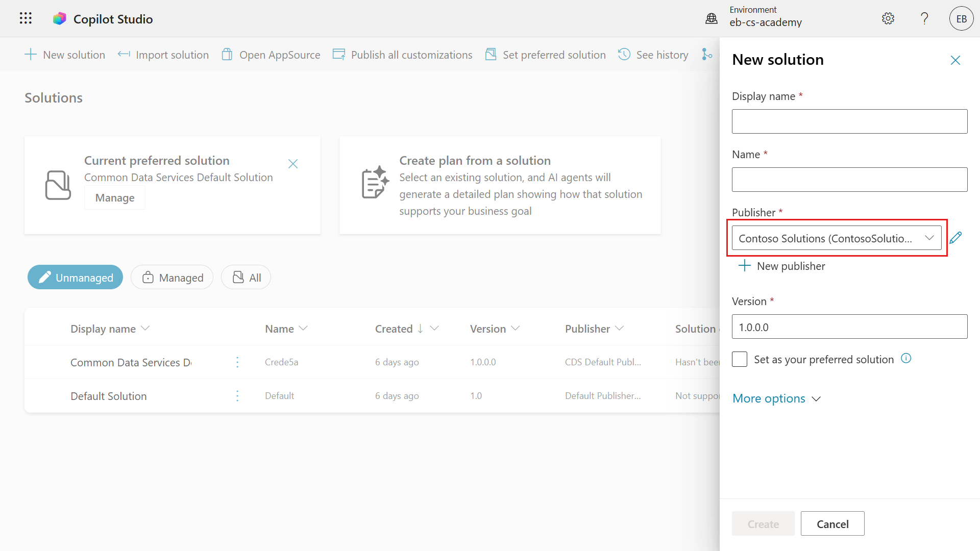Expand the Version column menu
The width and height of the screenshot is (980, 551).
tap(515, 329)
